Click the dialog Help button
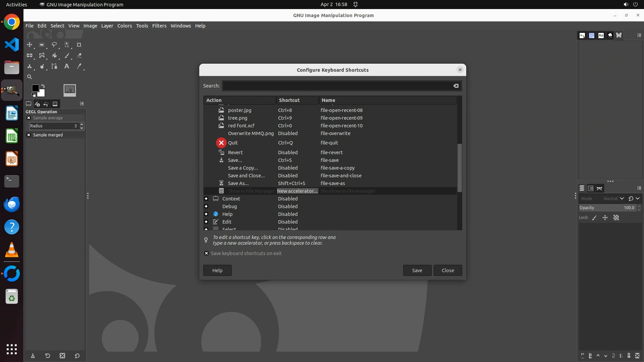 pos(217,270)
